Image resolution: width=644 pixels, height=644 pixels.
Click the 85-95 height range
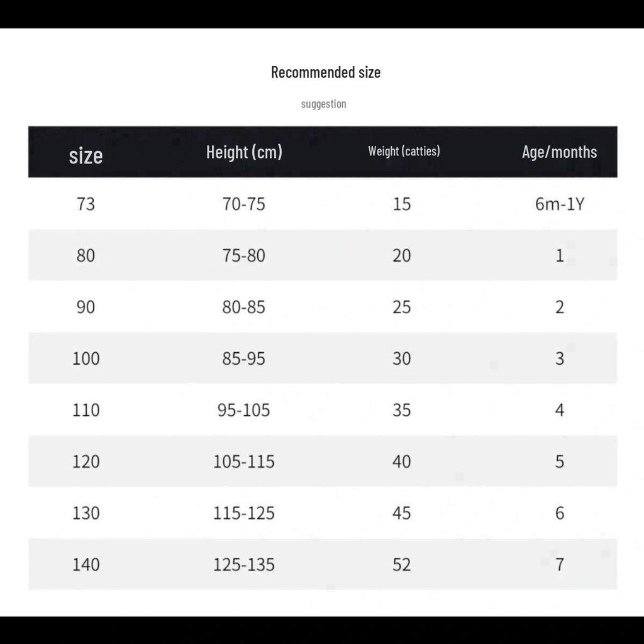tap(244, 358)
